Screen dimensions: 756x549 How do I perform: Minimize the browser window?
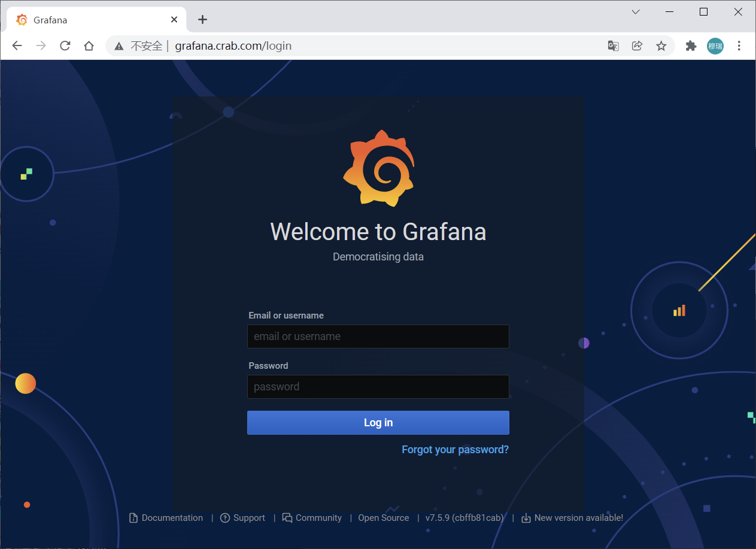pyautogui.click(x=669, y=12)
